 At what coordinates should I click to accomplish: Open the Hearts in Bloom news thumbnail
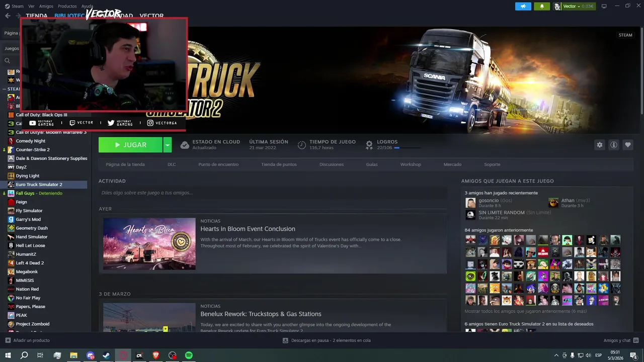[149, 244]
